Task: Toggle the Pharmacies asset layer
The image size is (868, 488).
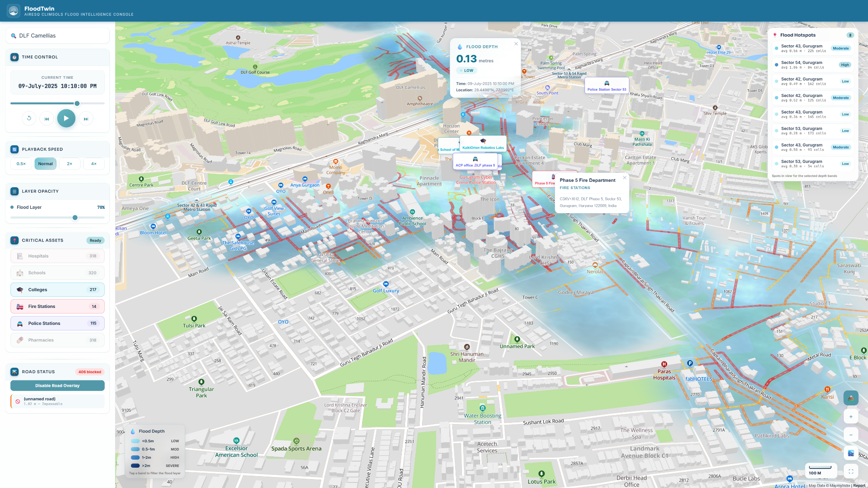Action: point(57,340)
